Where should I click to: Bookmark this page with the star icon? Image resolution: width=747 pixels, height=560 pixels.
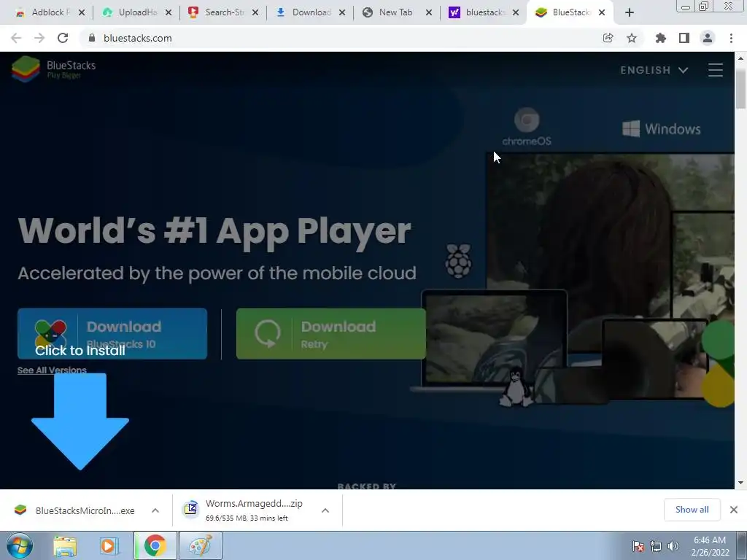[632, 38]
